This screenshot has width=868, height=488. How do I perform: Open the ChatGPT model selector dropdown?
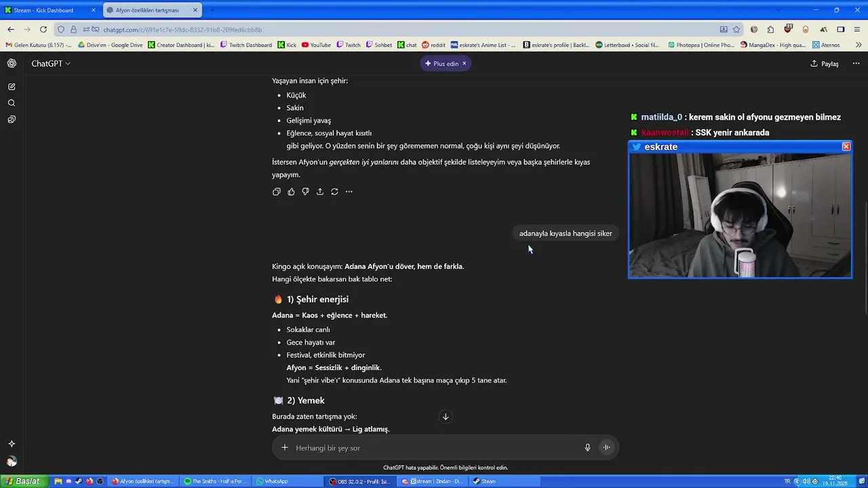point(51,64)
